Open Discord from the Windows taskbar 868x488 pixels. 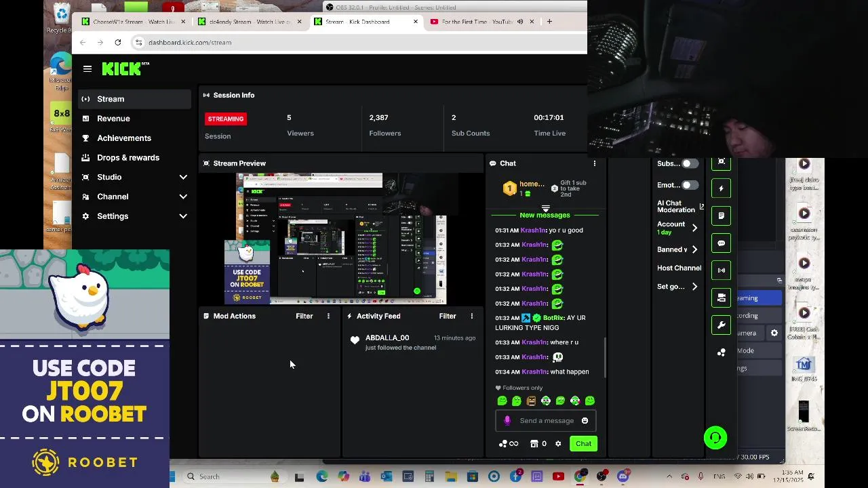(x=623, y=476)
